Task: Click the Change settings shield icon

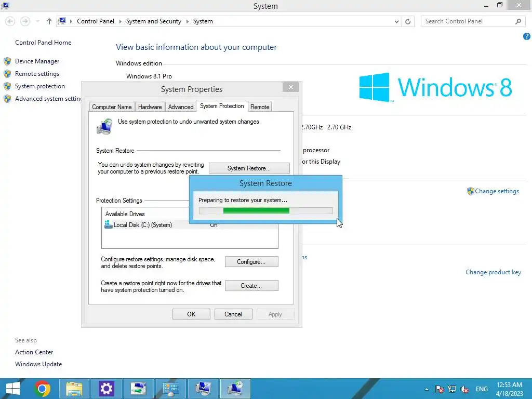Action: 470,191
